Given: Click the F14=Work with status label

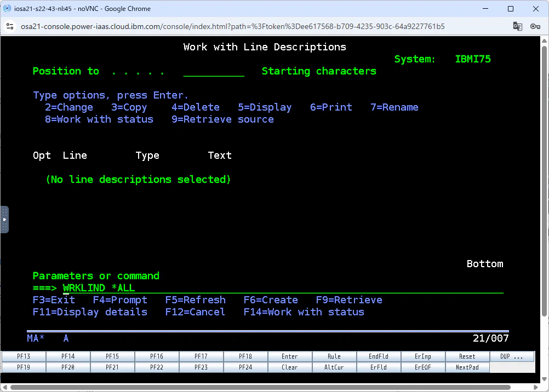Looking at the screenshot, I should click(304, 312).
